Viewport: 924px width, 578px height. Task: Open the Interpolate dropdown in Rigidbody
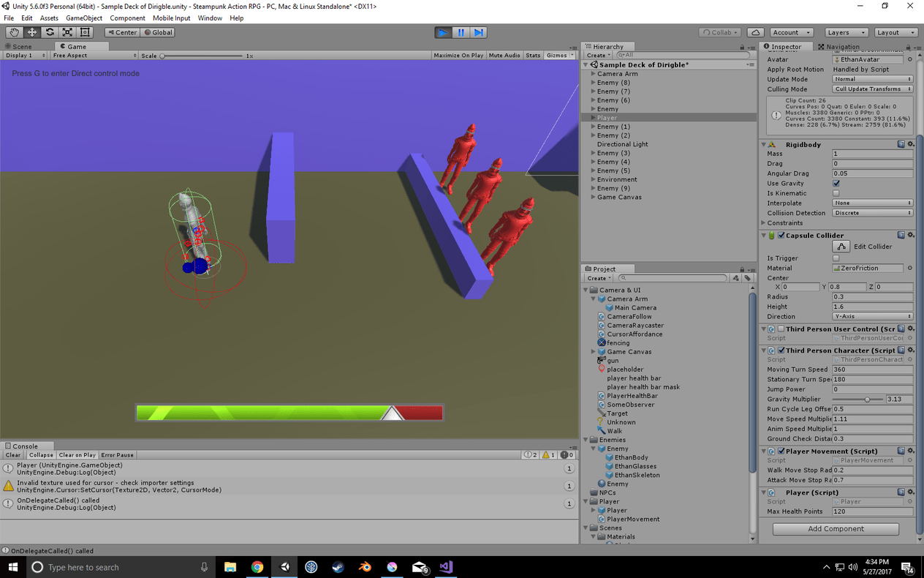(872, 203)
